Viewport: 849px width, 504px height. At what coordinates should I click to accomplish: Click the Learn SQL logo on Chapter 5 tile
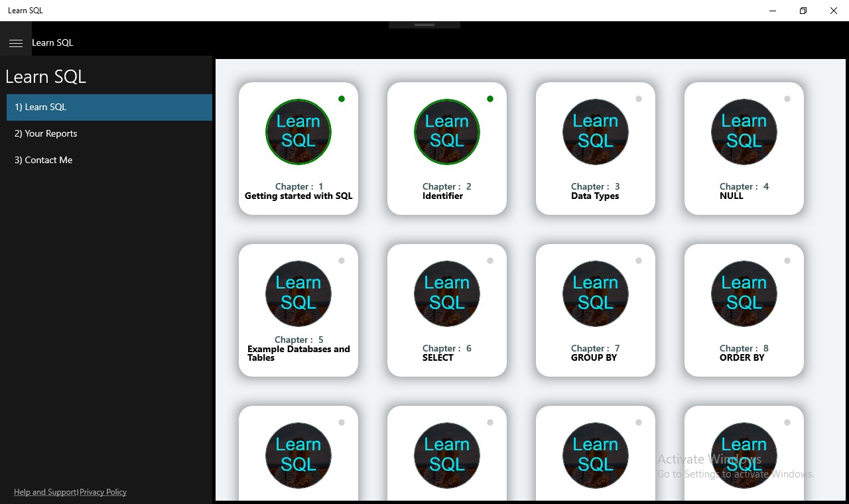[x=298, y=293]
